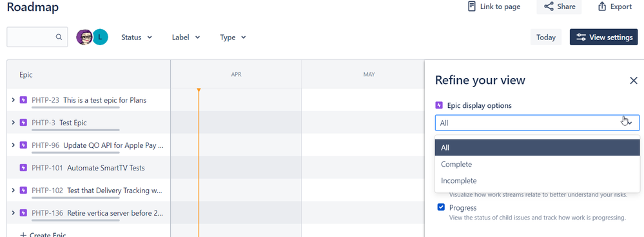Select the purple-haired user avatar
644x237 pixels.
coord(84,37)
